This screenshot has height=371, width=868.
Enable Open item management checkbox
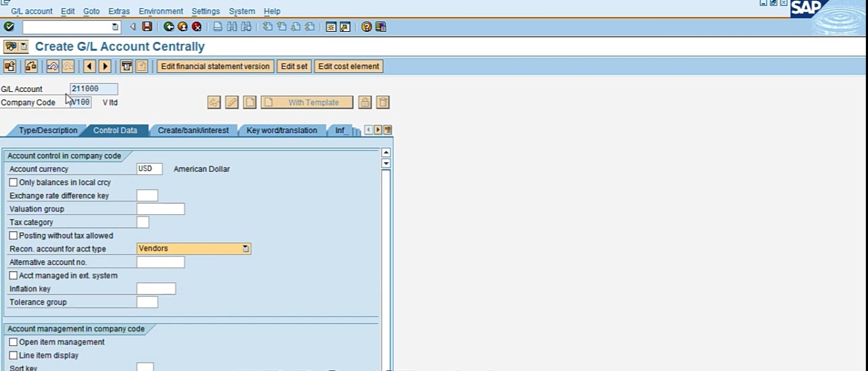[14, 342]
